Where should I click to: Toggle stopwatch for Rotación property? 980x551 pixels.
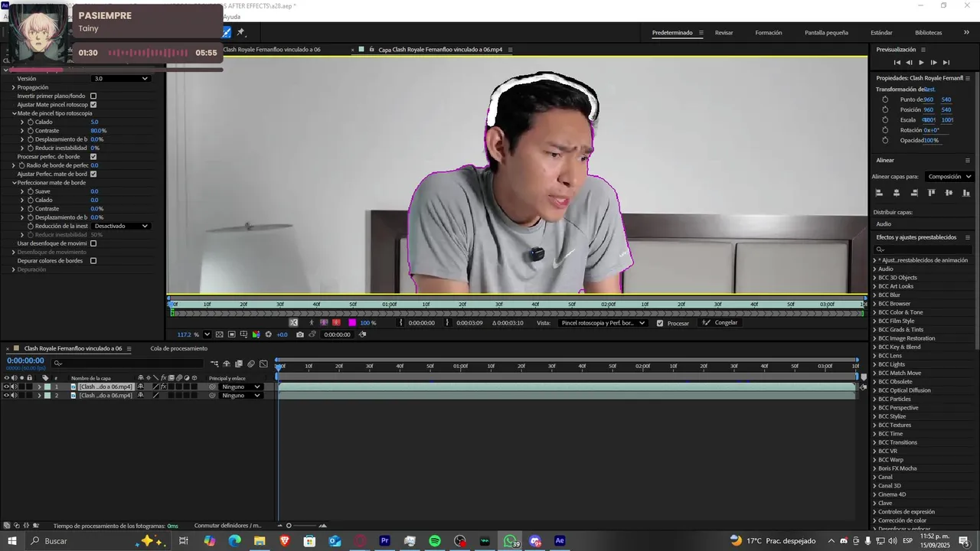coord(885,130)
